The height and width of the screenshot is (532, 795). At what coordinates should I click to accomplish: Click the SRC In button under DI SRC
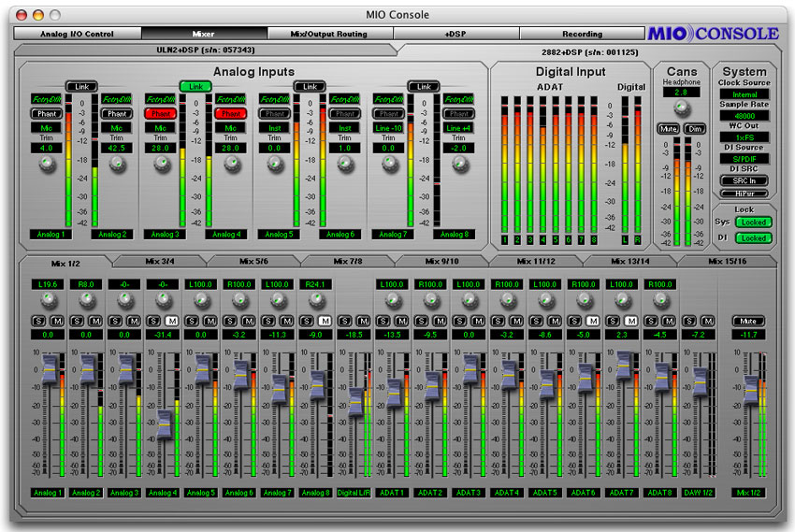pyautogui.click(x=744, y=180)
